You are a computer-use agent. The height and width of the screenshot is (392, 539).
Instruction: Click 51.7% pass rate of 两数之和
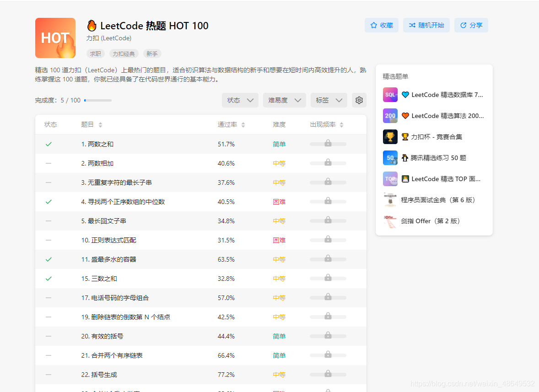click(x=226, y=144)
